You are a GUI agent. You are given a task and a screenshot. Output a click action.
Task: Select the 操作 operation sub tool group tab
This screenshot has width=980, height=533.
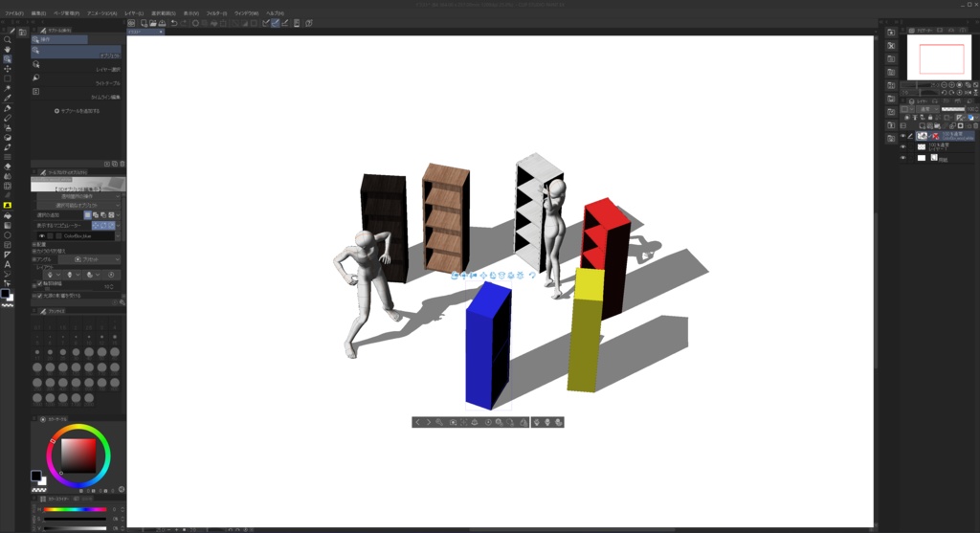[x=59, y=39]
